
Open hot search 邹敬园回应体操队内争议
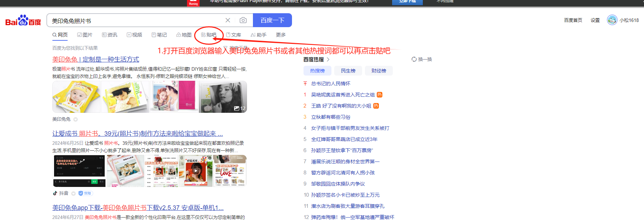point(338,184)
